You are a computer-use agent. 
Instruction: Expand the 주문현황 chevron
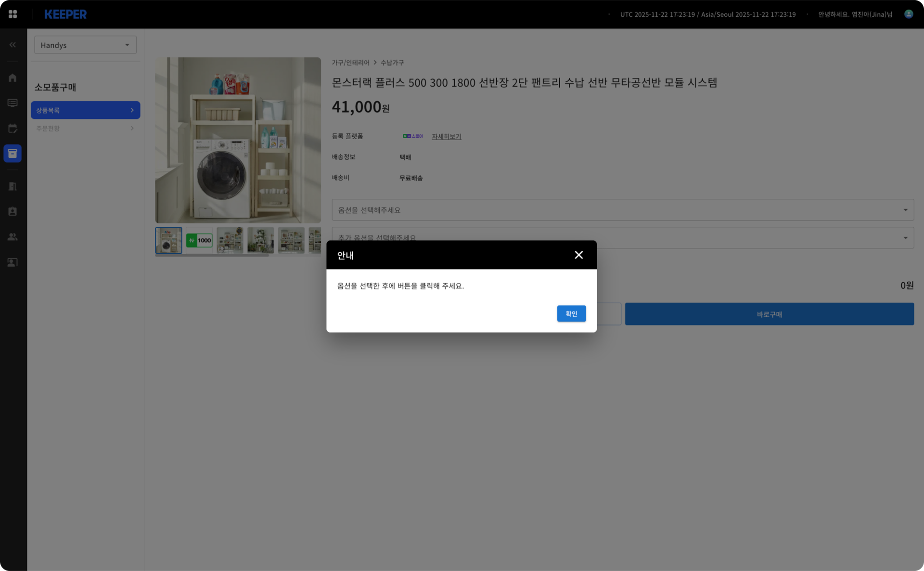pyautogui.click(x=132, y=129)
